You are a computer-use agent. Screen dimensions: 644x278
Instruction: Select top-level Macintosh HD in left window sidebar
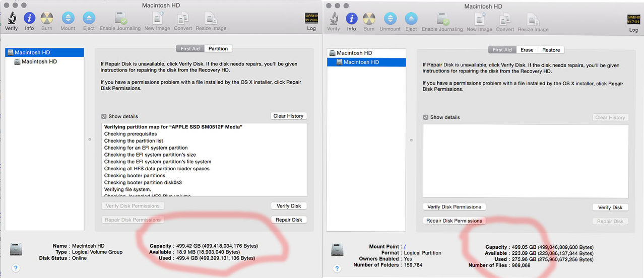point(44,52)
